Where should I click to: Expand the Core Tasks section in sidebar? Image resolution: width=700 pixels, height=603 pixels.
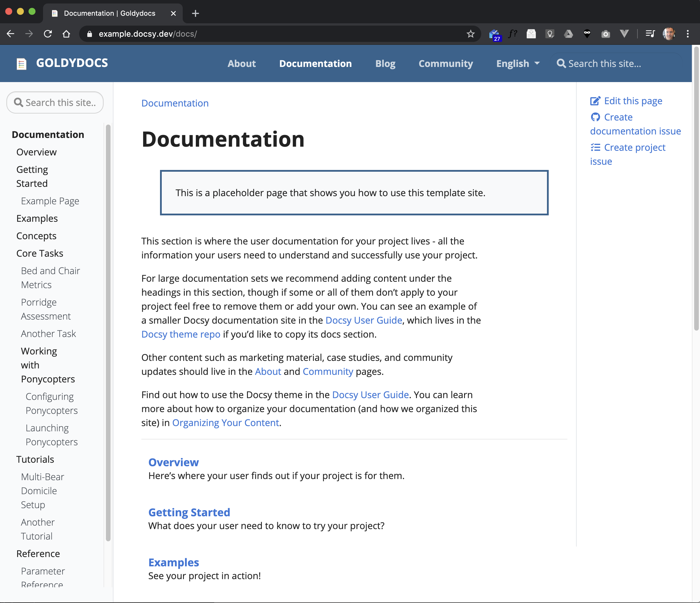pyautogui.click(x=40, y=253)
